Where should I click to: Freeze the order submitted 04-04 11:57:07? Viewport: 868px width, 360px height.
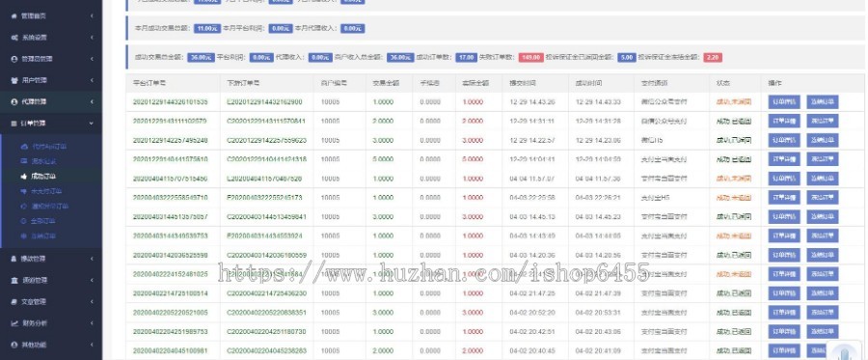822,179
